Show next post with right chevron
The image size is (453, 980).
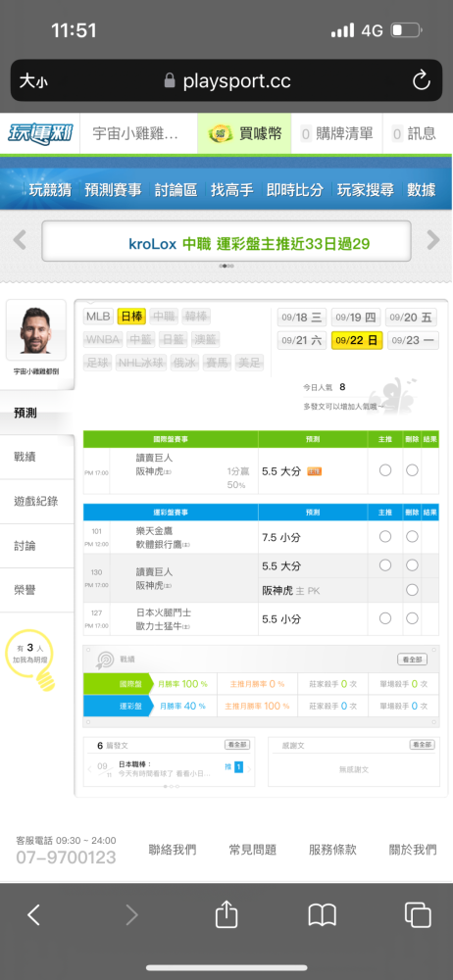(249, 769)
